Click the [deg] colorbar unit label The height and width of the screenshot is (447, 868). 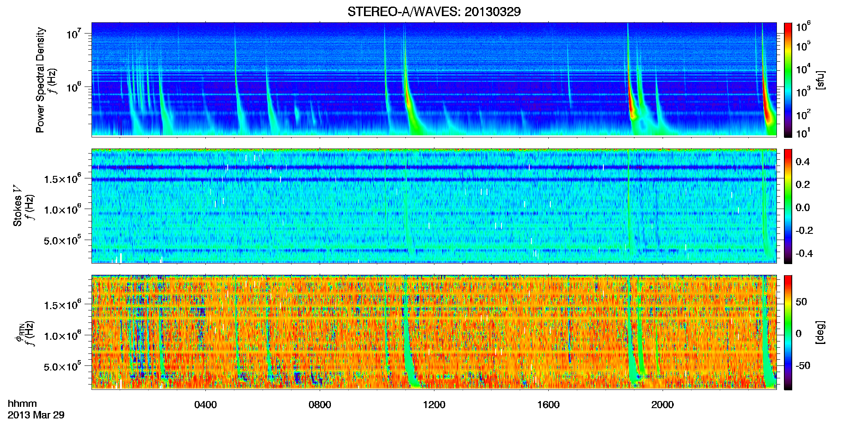[x=820, y=332]
